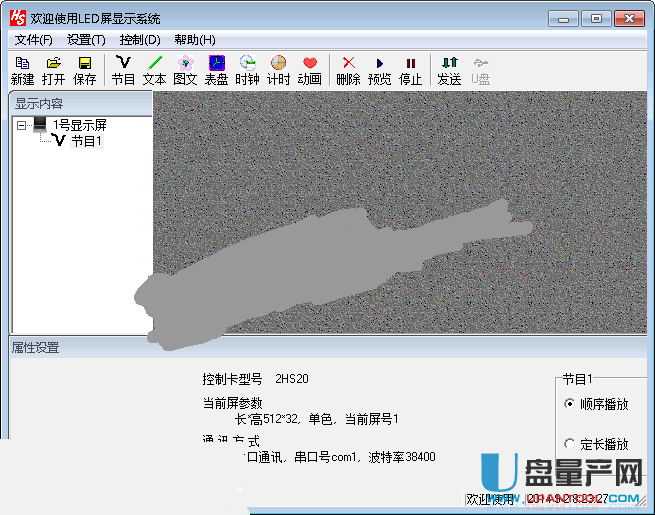Image resolution: width=655 pixels, height=515 pixels.
Task: Click the 节目1 program icon in tree
Action: click(58, 140)
